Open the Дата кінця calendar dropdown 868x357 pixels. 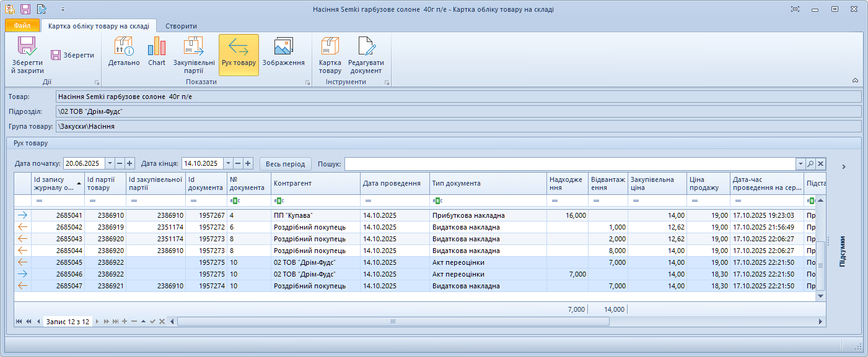228,163
